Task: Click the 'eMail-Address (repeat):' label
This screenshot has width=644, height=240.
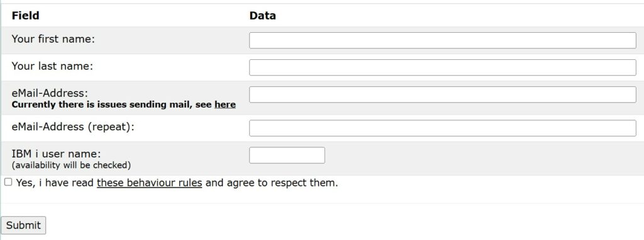Action: point(73,127)
